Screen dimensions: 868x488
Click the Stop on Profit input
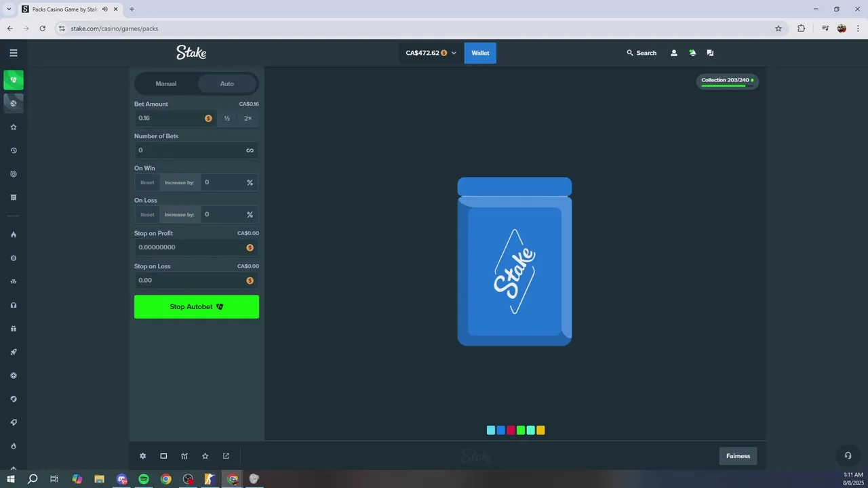tap(196, 247)
